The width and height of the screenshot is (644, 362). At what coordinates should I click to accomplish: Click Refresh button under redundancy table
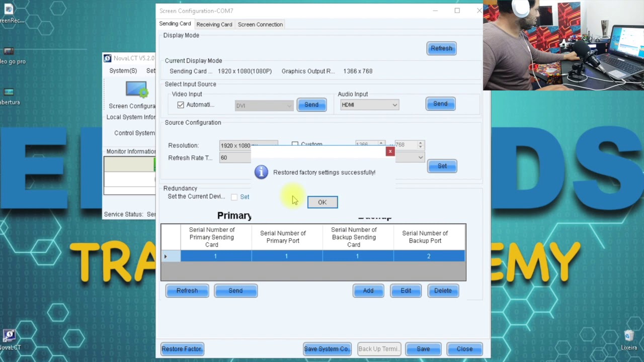click(x=187, y=291)
